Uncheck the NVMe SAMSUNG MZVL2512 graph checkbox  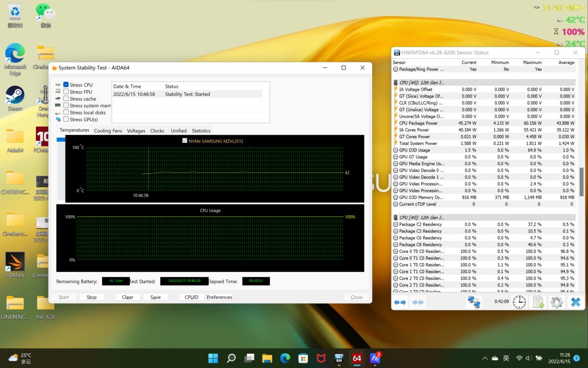185,140
